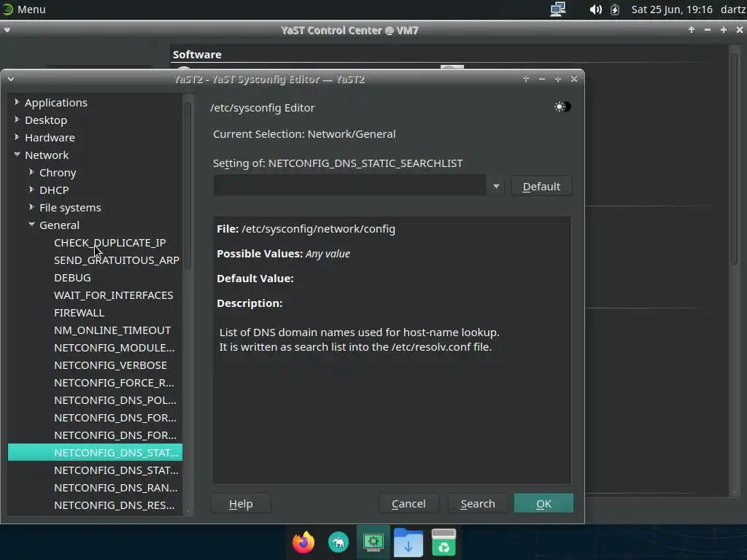Viewport: 747px width, 560px height.
Task: Select the DEBUG entry
Action: (x=72, y=278)
